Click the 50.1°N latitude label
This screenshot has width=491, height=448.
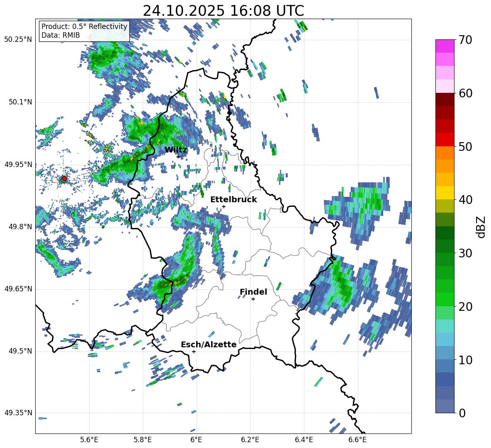click(20, 102)
